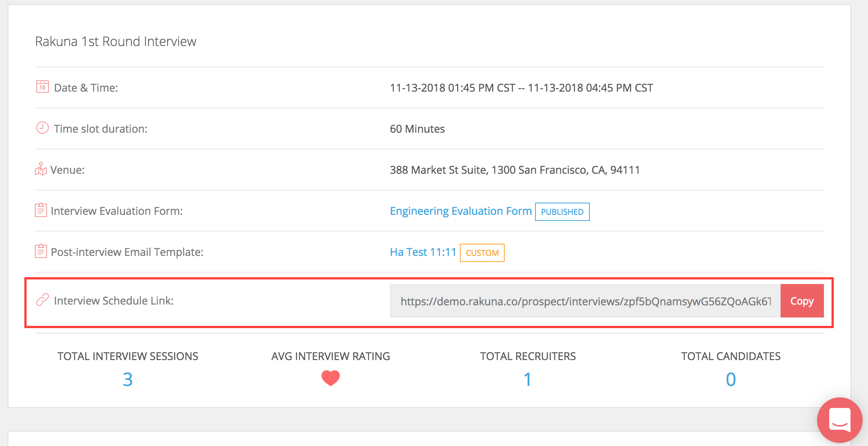Click the venue address text
The width and height of the screenshot is (868, 446).
coord(515,170)
